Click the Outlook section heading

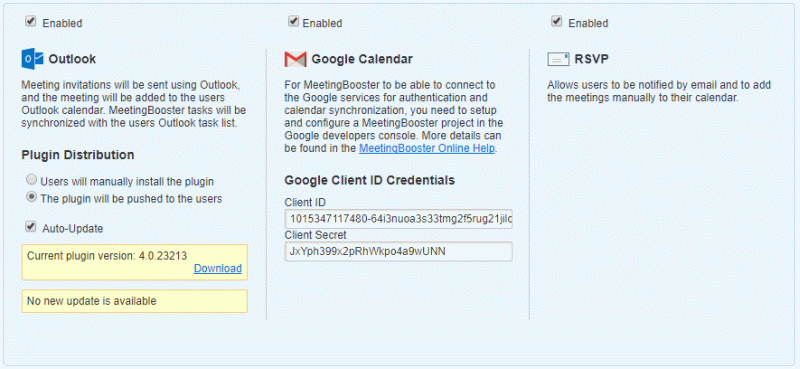point(72,59)
